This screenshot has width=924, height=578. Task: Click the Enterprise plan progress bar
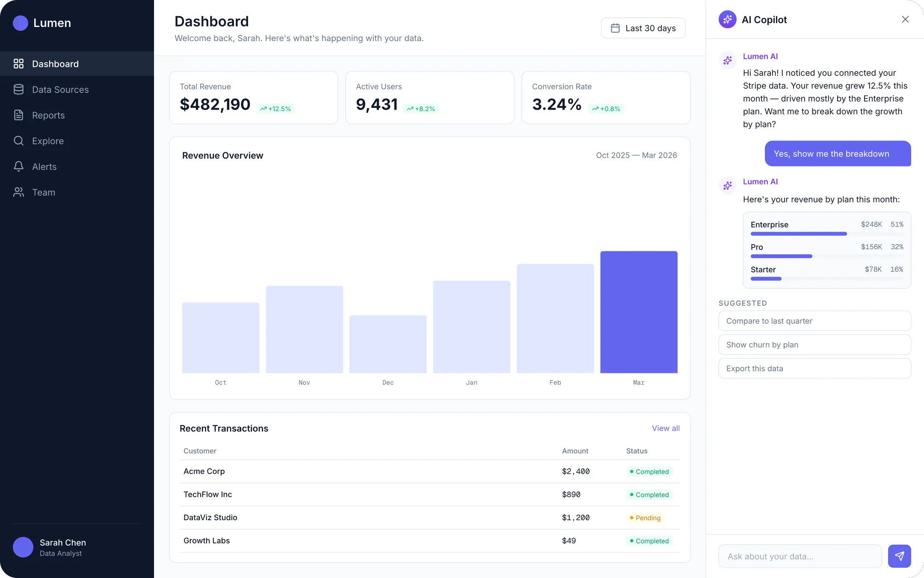(827, 234)
